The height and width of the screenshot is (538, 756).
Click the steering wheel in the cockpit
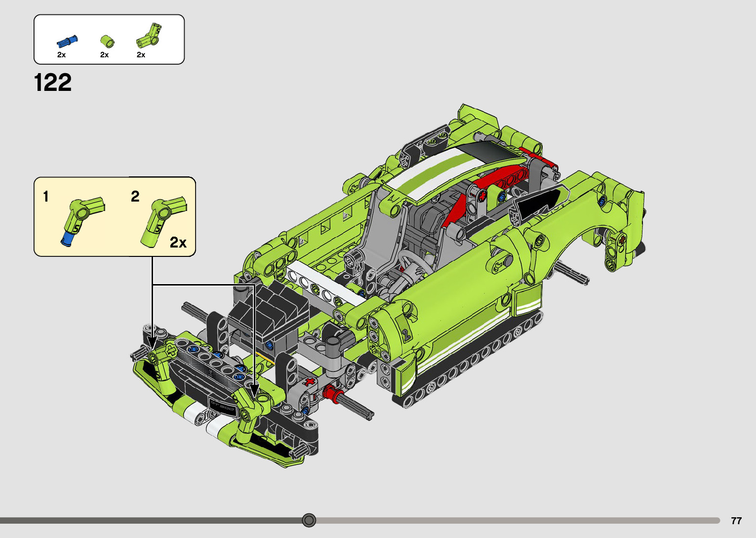[414, 261]
